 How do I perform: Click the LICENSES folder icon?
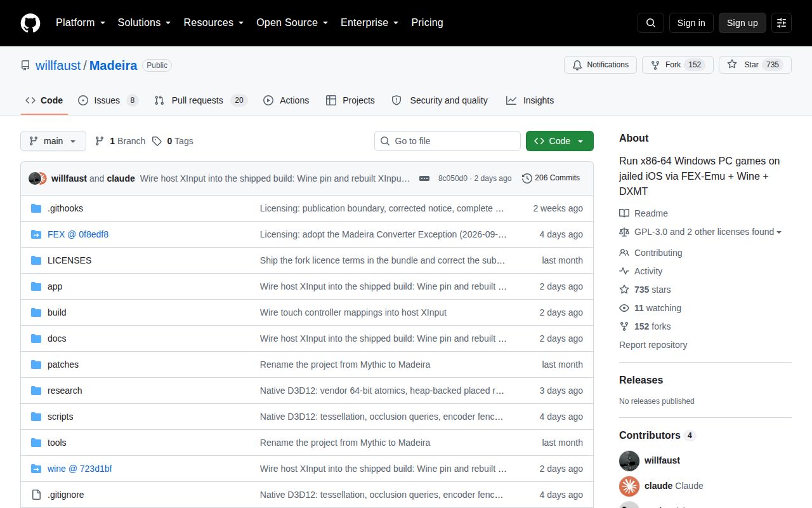coord(36,260)
